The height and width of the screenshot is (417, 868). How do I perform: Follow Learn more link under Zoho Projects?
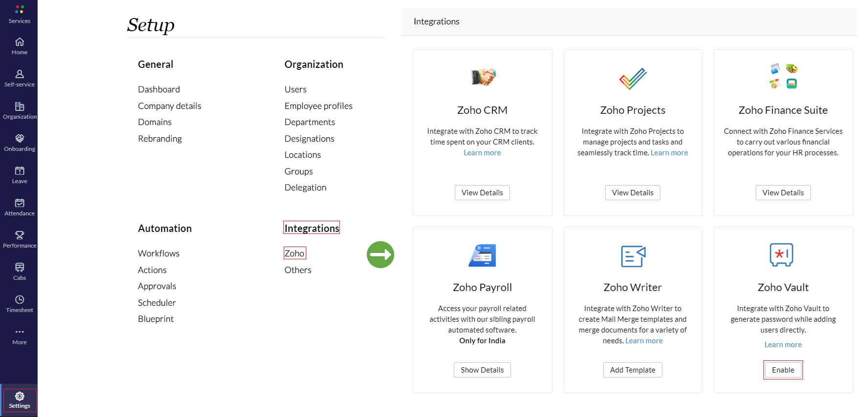click(669, 153)
